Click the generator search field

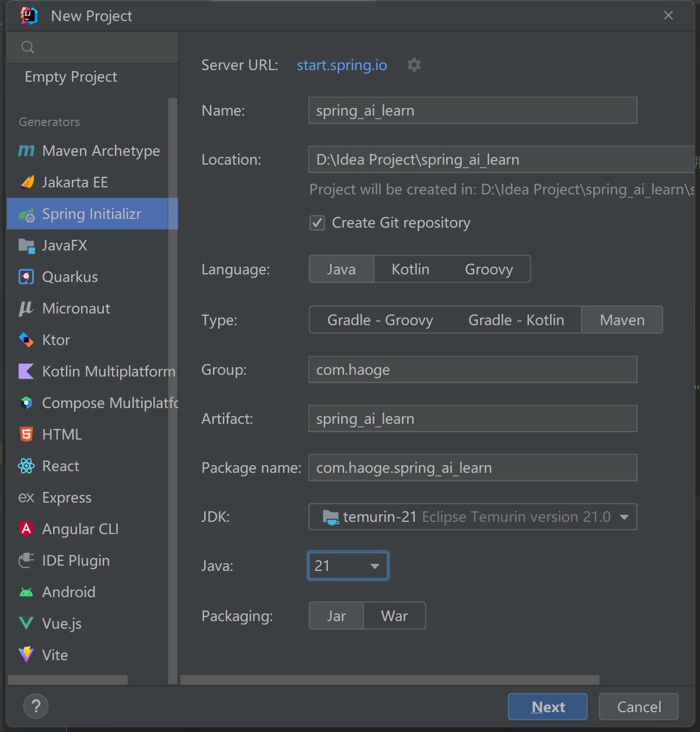[93, 47]
